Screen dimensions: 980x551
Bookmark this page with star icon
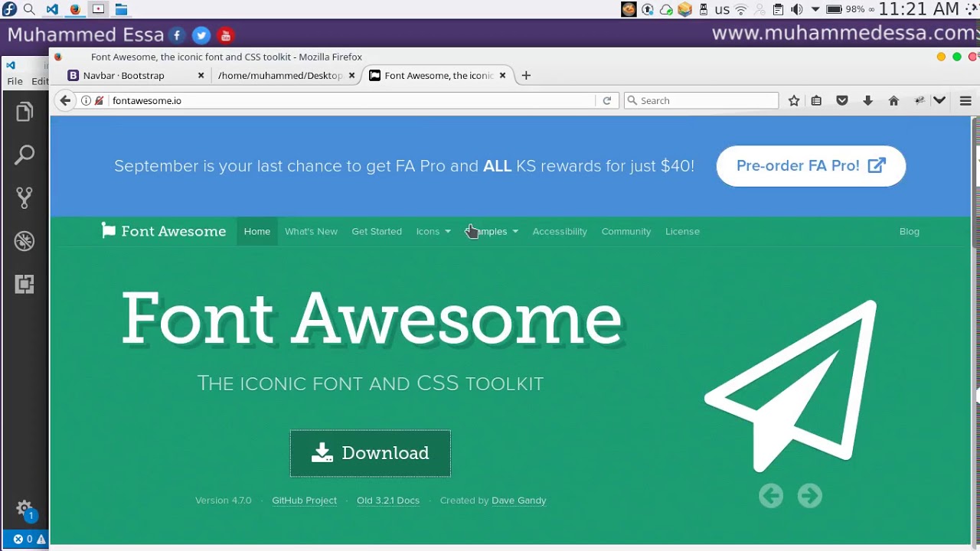point(794,100)
